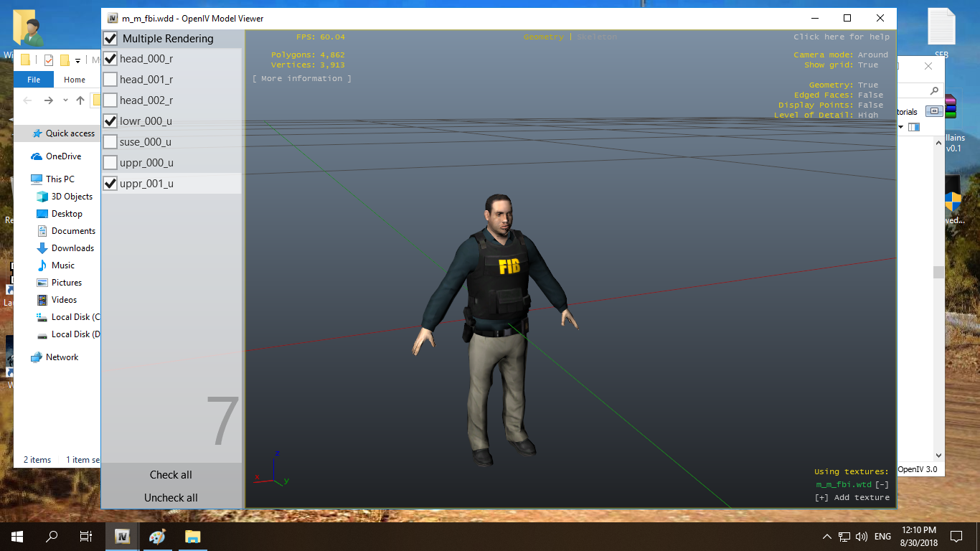Click the Back arrow in File Explorer
The height and width of the screenshot is (551, 980).
(x=28, y=100)
